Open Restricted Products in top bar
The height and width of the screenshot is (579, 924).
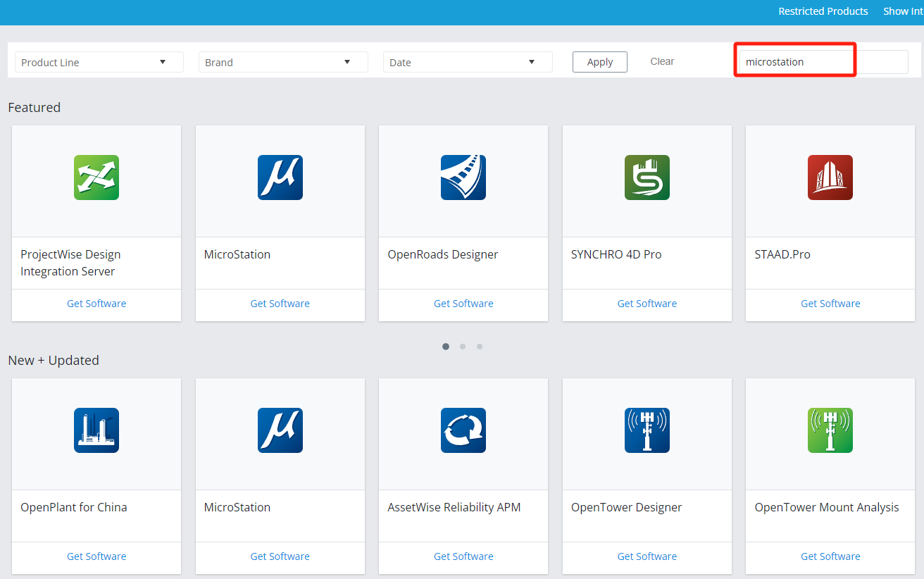point(823,11)
